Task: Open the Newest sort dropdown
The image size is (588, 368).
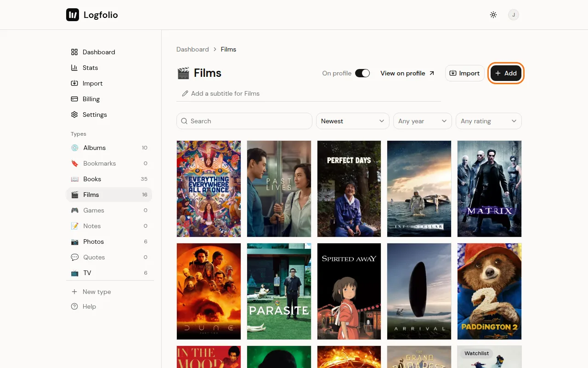Action: (353, 121)
